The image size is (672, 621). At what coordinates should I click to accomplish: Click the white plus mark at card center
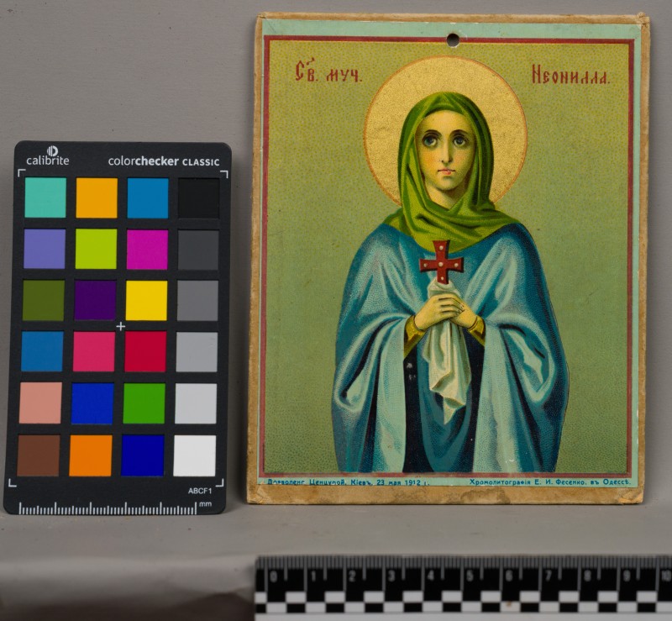coord(120,326)
